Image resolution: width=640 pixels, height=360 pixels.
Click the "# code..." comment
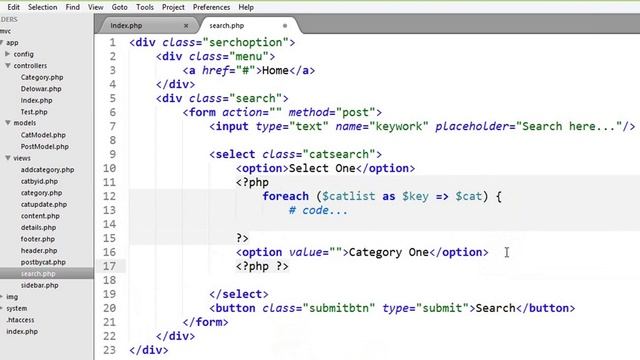pos(318,210)
